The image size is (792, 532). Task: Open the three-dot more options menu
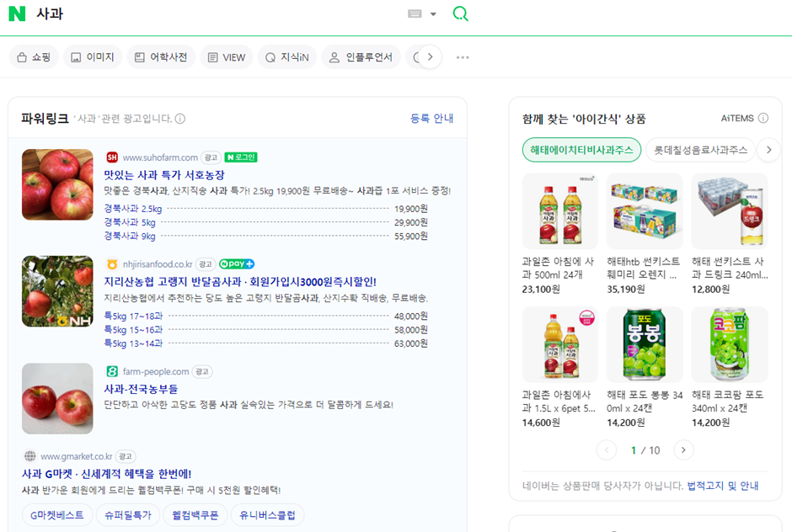[x=463, y=57]
